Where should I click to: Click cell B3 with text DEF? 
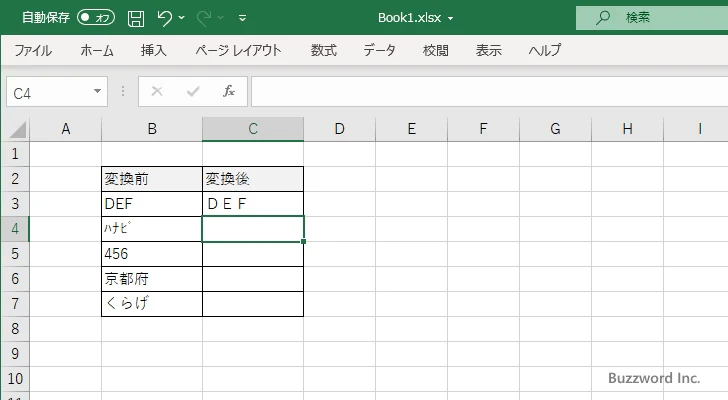[x=152, y=204]
